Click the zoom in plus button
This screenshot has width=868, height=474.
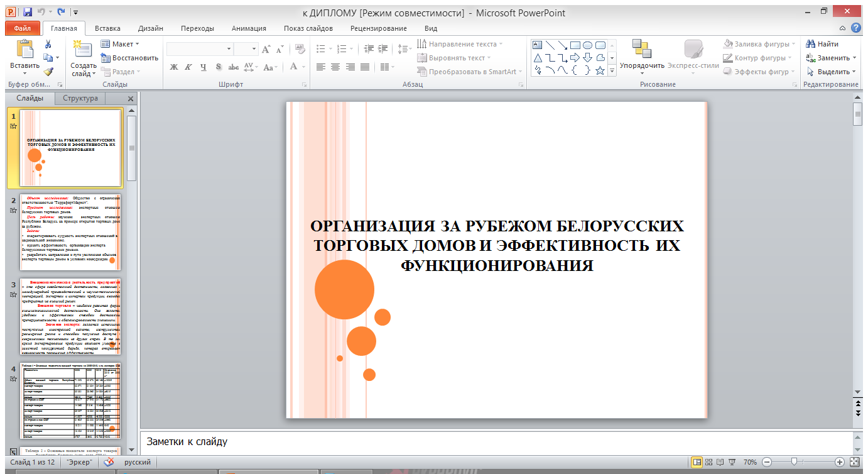(x=839, y=462)
